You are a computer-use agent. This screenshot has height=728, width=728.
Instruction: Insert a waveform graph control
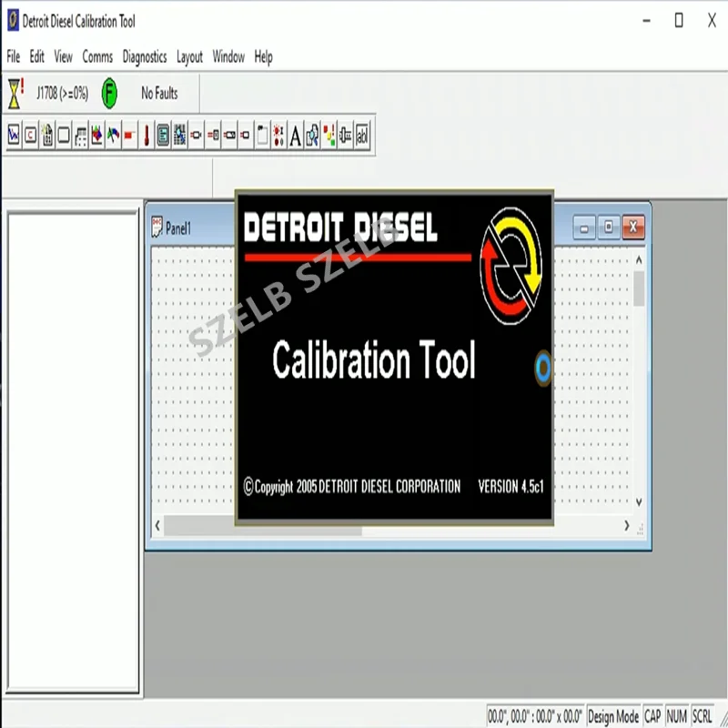point(14,135)
